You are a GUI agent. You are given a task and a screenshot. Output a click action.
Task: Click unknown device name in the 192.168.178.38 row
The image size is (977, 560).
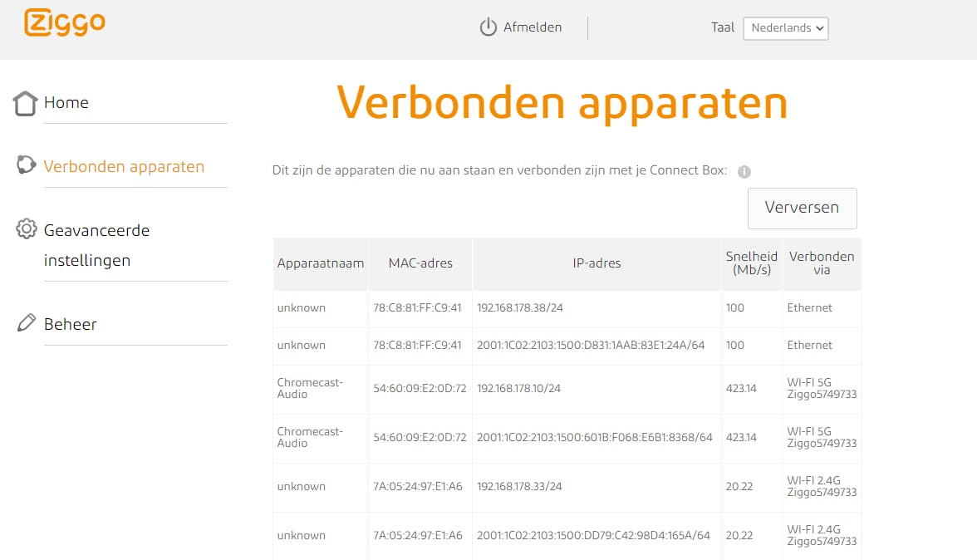click(301, 307)
